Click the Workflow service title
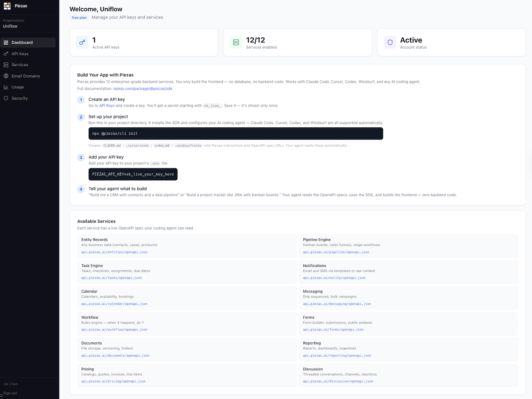The height and width of the screenshot is (399, 532). pos(90,317)
